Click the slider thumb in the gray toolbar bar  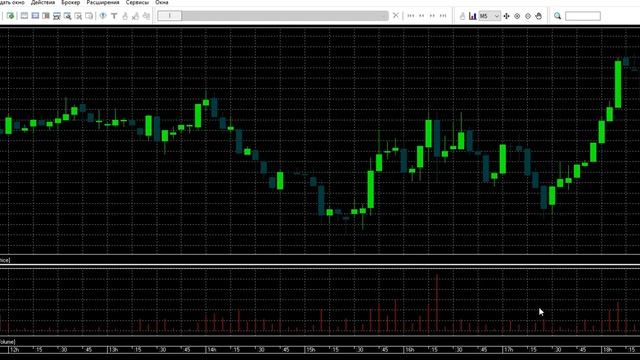[169, 16]
